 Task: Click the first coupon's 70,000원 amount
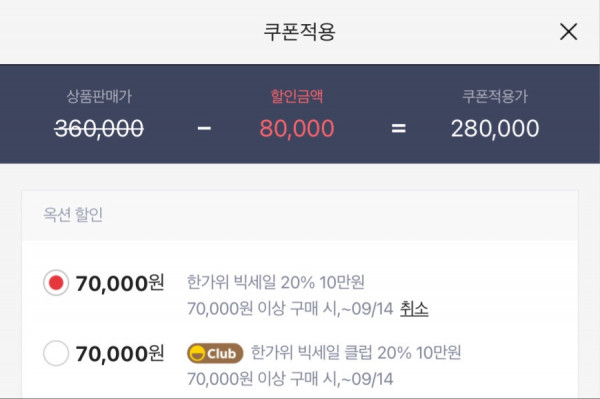click(120, 283)
